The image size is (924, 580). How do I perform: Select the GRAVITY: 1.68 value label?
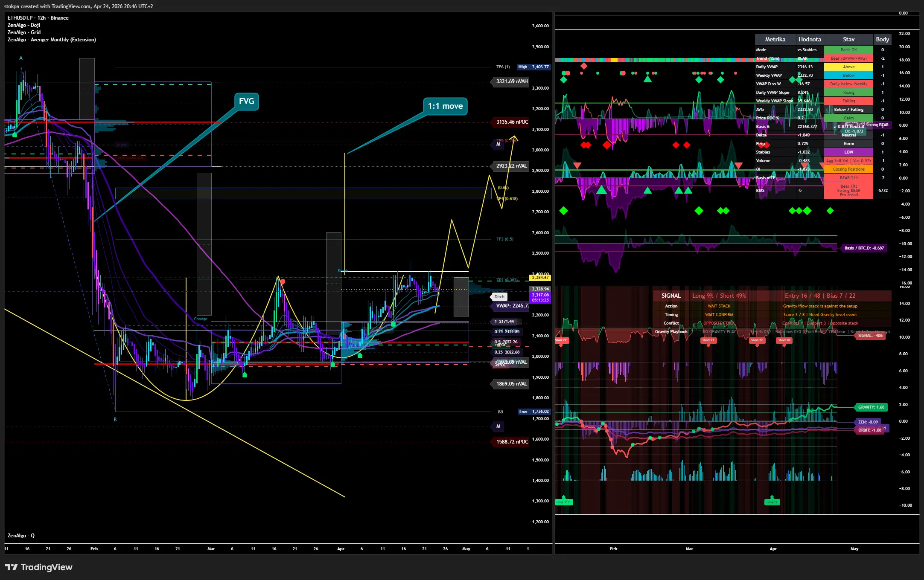[x=871, y=407]
